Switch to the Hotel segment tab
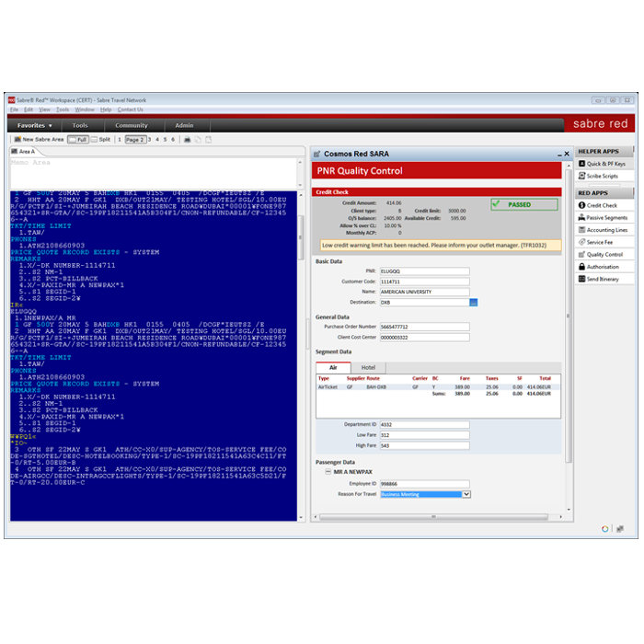The height and width of the screenshot is (644, 644). [x=368, y=367]
